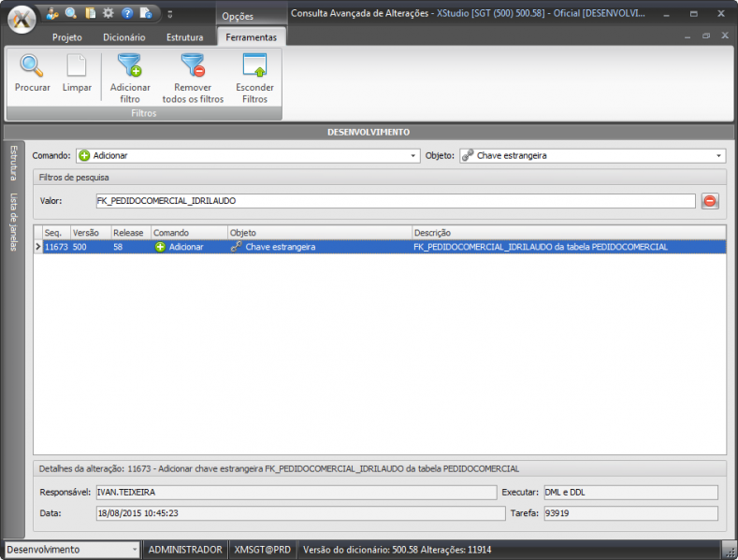Open the Projeto ribbon tab
This screenshot has width=738, height=560.
point(66,37)
